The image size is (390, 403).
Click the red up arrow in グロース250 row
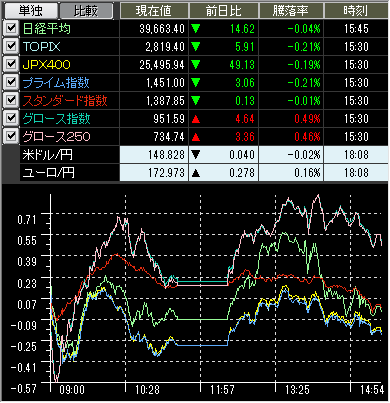(196, 137)
